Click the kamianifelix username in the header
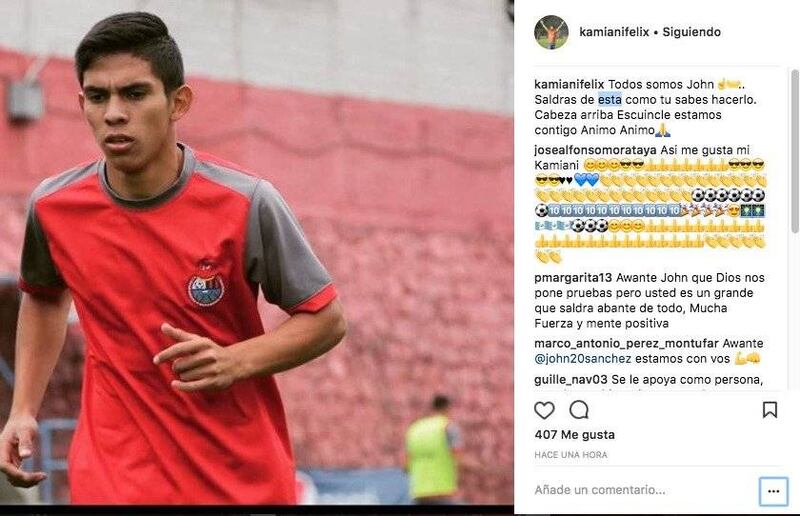Image resolution: width=800 pixels, height=516 pixels. [614, 32]
